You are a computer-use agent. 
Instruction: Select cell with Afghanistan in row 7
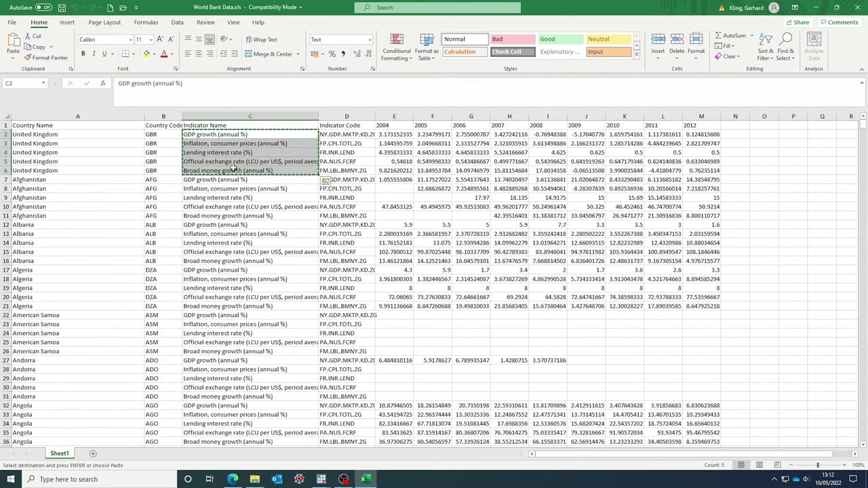(77, 180)
